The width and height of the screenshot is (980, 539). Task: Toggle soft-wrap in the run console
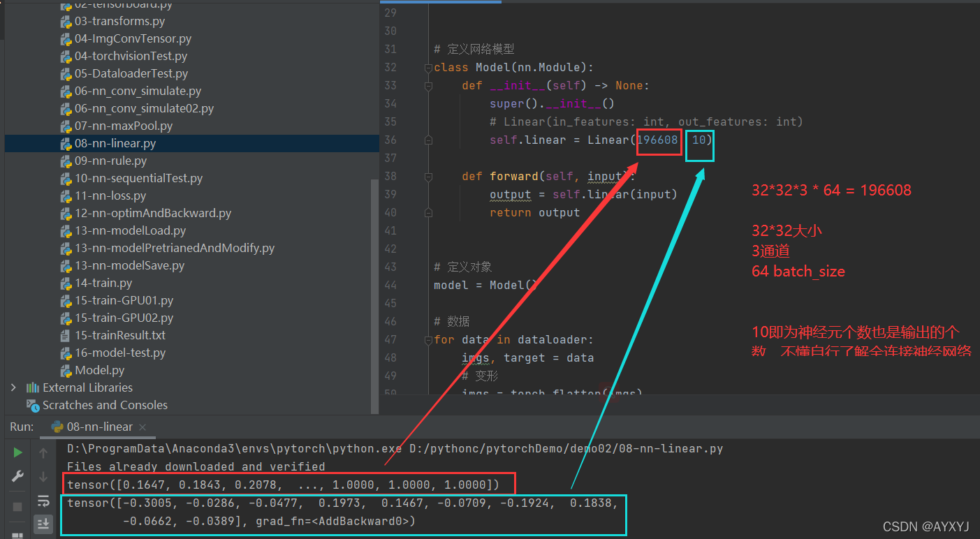coord(43,501)
